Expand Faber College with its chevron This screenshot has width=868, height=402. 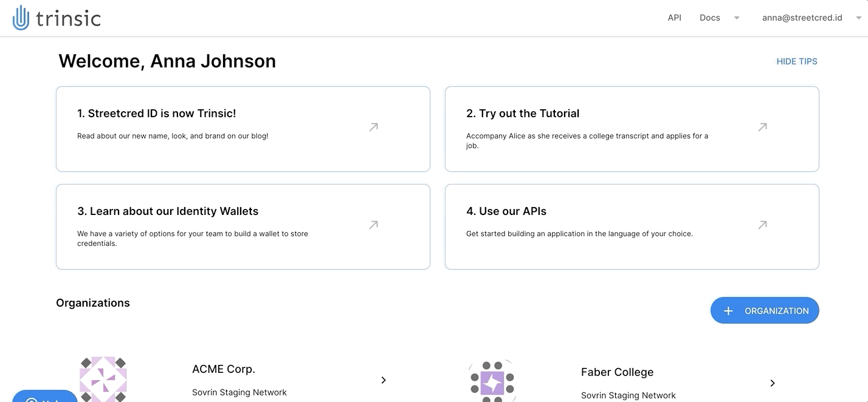click(773, 383)
